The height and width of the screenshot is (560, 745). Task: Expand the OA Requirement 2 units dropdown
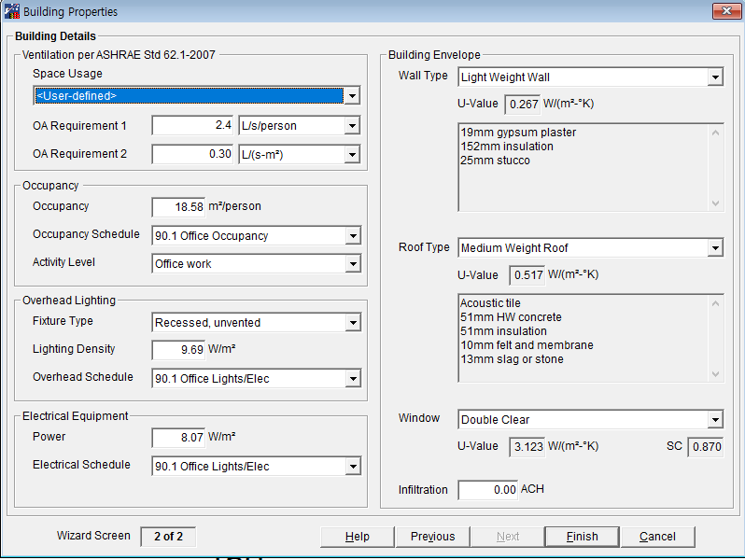pos(352,154)
